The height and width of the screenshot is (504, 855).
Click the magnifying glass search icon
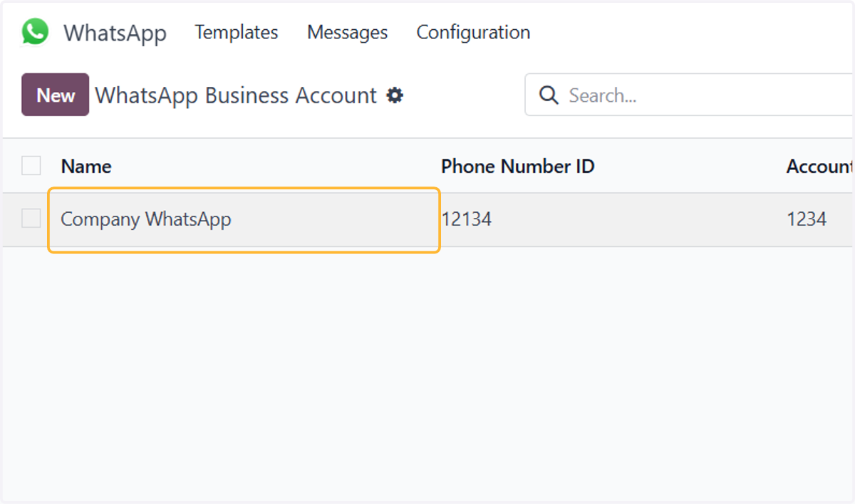[x=549, y=95]
